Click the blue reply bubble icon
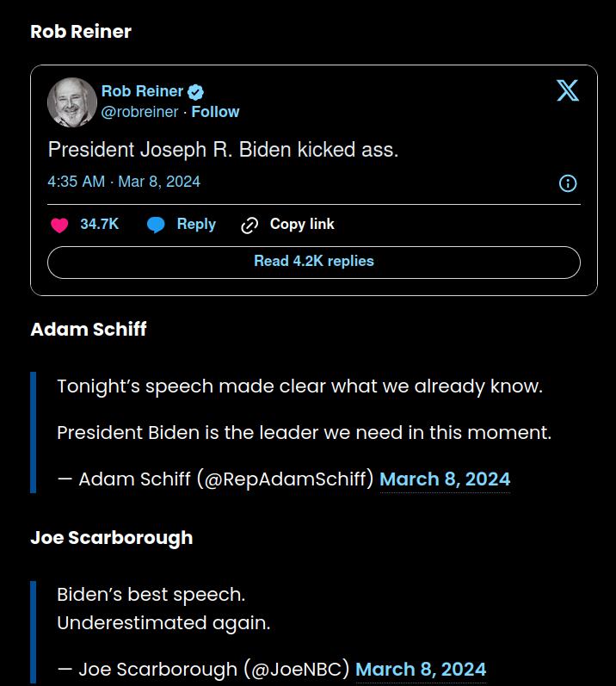Image resolution: width=616 pixels, height=686 pixels. click(156, 225)
